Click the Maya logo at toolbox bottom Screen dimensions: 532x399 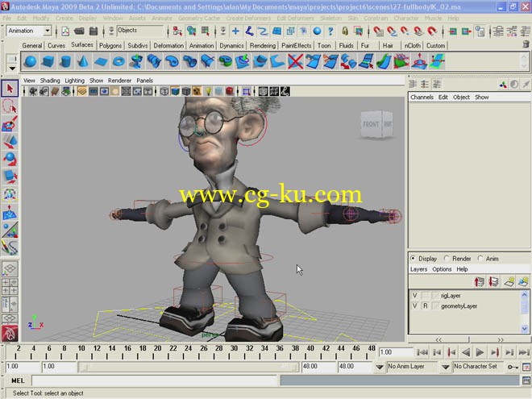point(10,333)
